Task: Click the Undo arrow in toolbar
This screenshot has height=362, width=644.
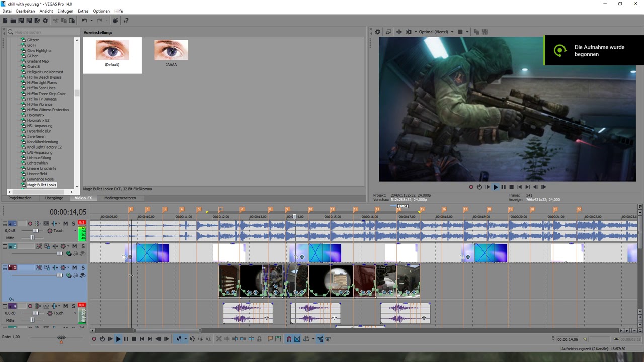Action: coord(84,21)
